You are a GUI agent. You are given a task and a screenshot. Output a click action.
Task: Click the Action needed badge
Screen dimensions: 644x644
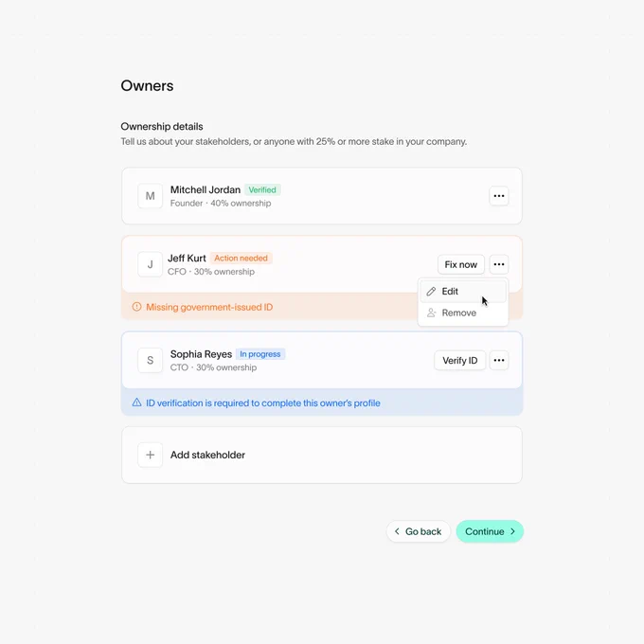click(x=241, y=258)
